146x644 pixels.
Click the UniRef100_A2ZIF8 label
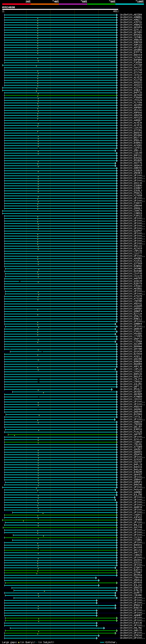tap(131, 87)
